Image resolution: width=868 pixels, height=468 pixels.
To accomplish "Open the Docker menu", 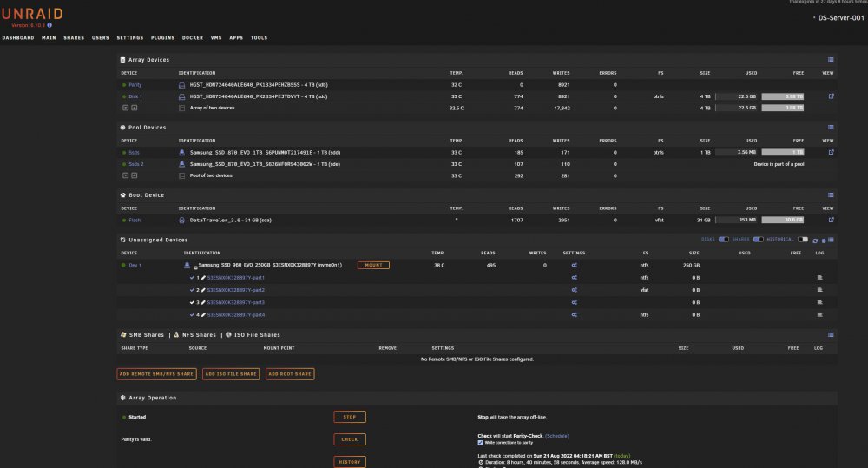I will [x=193, y=37].
